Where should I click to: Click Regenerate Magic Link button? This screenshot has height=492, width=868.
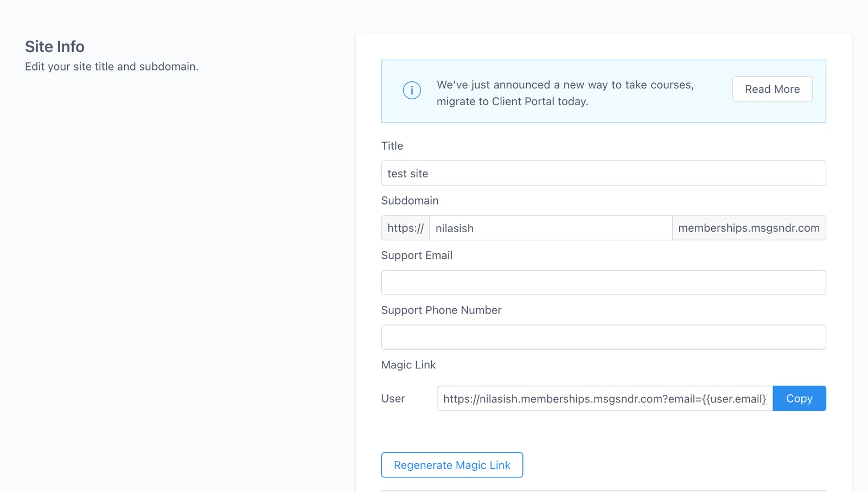tap(452, 465)
